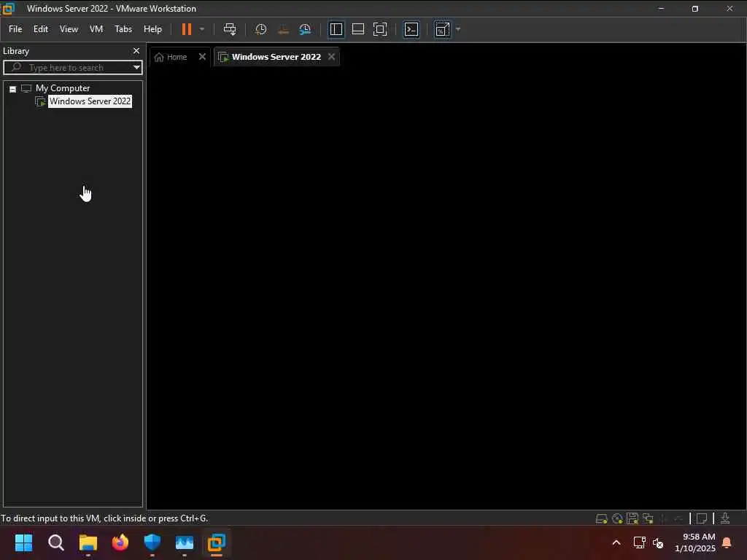Screen dimensions: 747x560
Task: Select Windows Server 2022 in the library tree
Action: pos(90,101)
